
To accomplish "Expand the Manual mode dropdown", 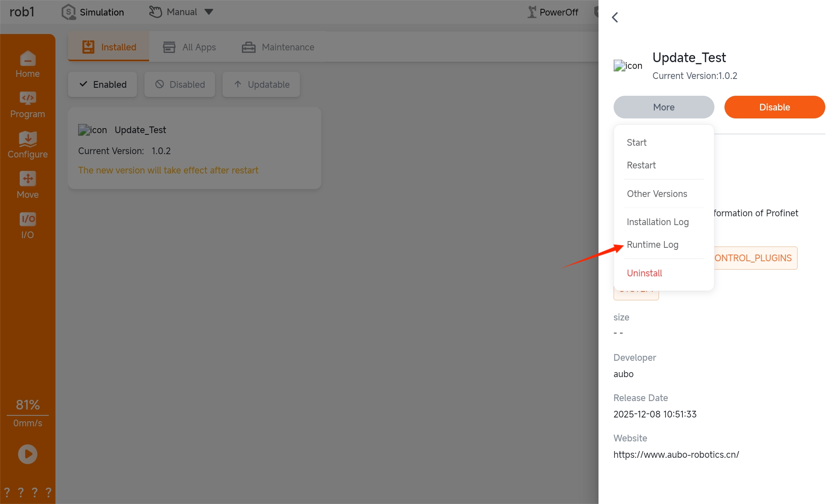I will (209, 12).
